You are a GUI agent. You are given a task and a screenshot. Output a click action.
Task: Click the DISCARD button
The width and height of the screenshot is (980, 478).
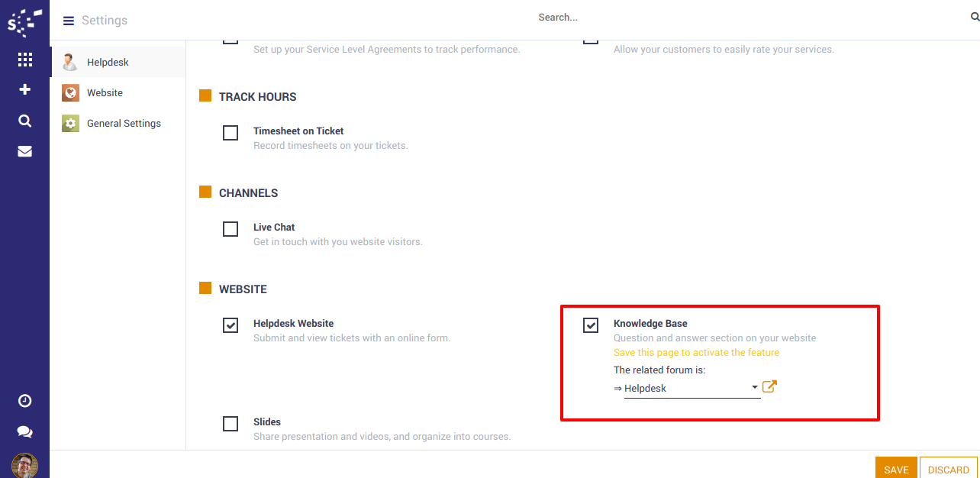coord(948,470)
